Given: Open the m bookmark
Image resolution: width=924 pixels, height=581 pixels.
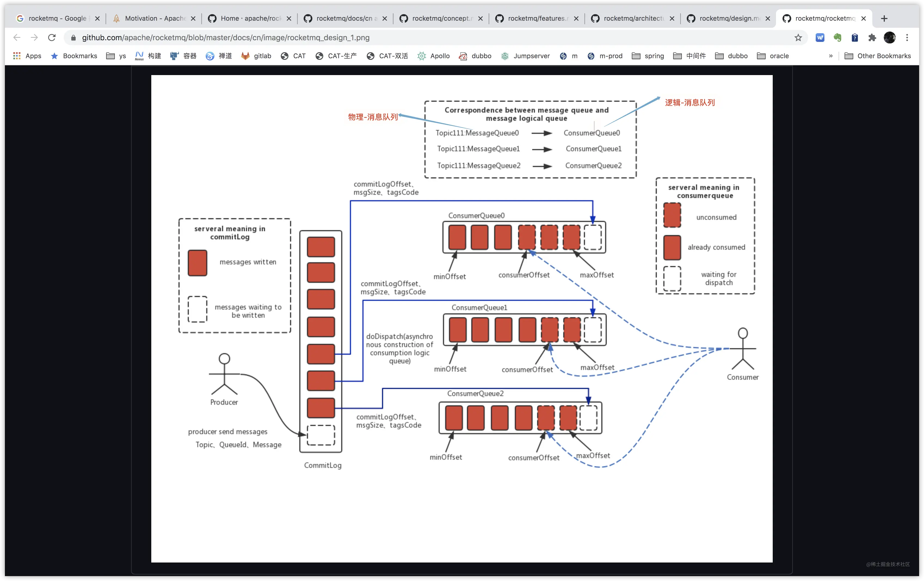Looking at the screenshot, I should coord(569,56).
